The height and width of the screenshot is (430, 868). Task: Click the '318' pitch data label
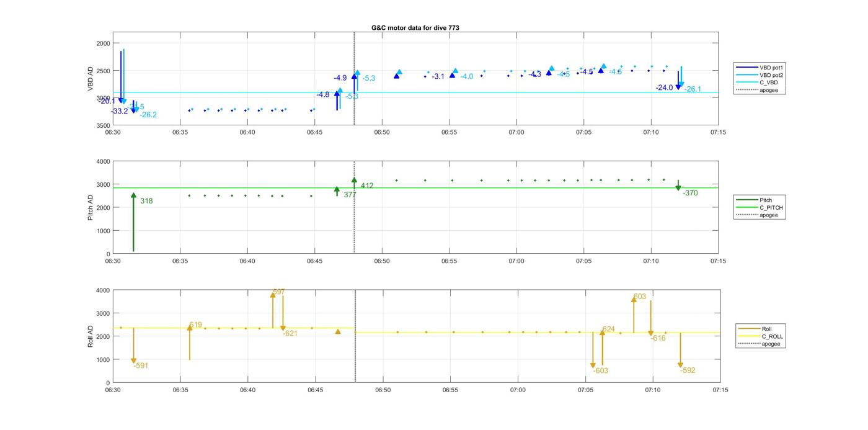pyautogui.click(x=146, y=201)
